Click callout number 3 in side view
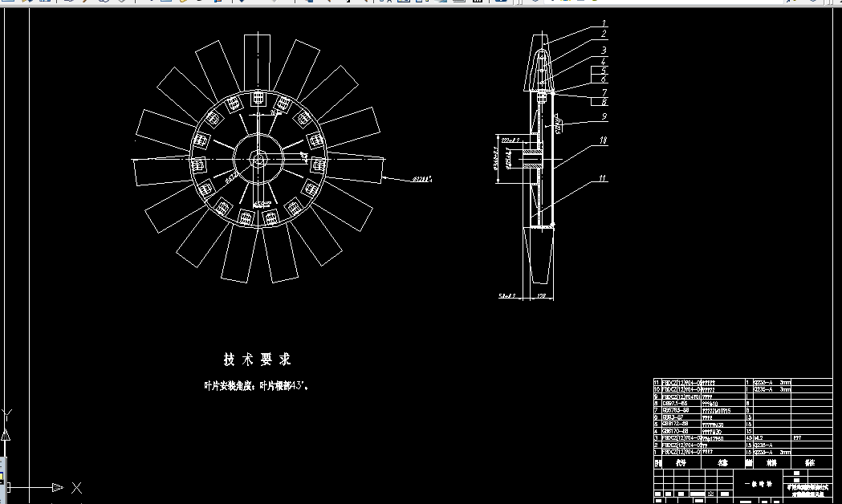 click(604, 50)
